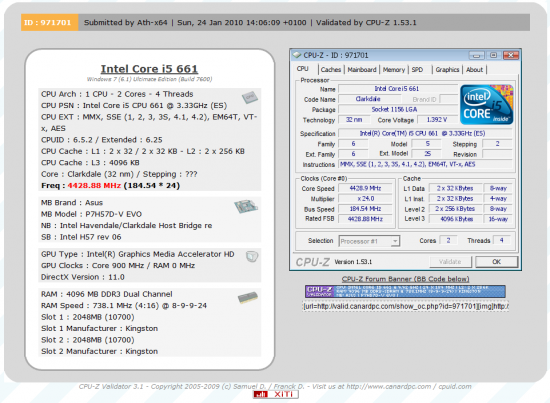
Task: Click the Technology 32 nm field
Action: pyautogui.click(x=354, y=120)
